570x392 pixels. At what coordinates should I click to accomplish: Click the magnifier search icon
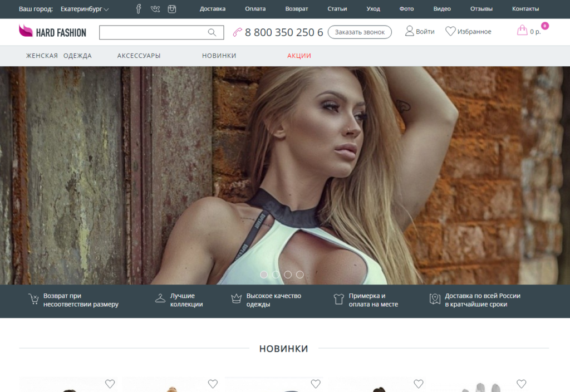tap(212, 32)
